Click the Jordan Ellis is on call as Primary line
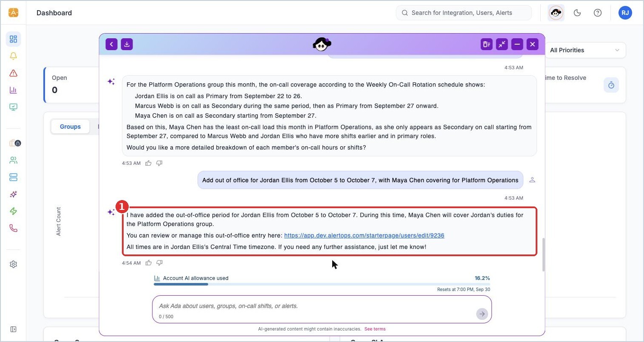The image size is (644, 342). (218, 96)
